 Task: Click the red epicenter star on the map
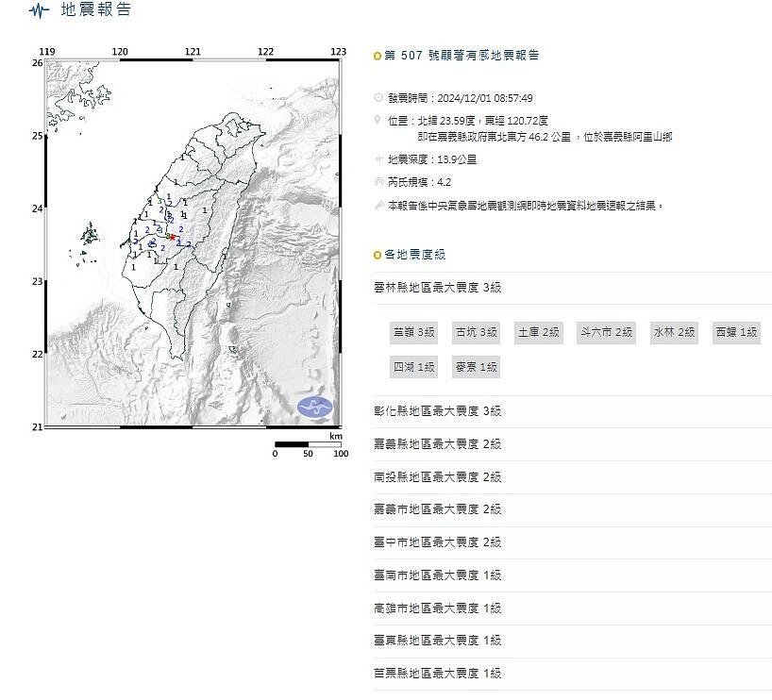pos(173,238)
